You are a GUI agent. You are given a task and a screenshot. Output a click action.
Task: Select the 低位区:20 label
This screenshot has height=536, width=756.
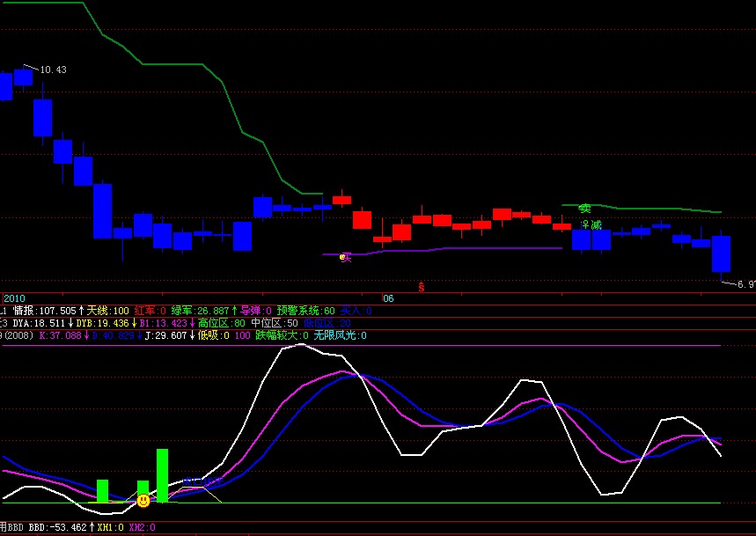click(327, 323)
